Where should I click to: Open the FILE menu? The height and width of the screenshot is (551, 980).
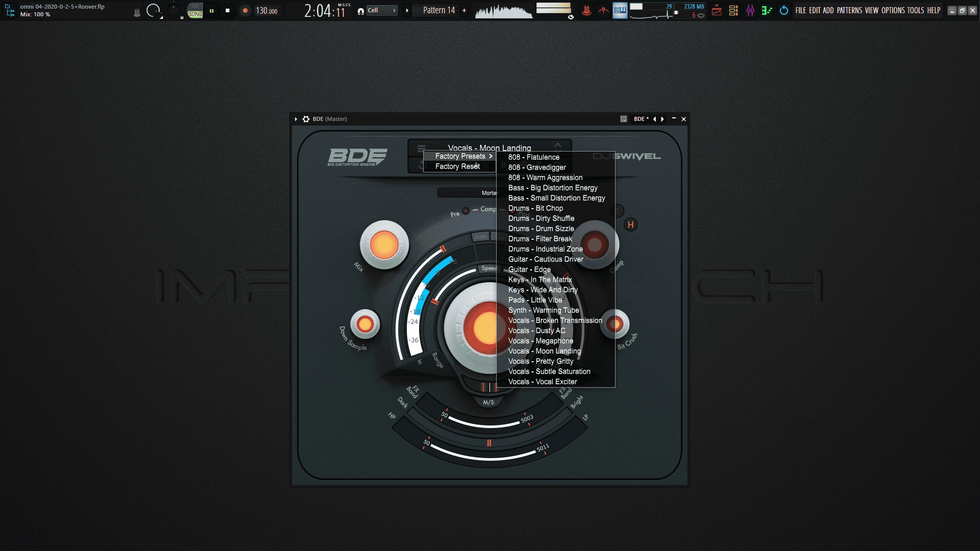[801, 10]
